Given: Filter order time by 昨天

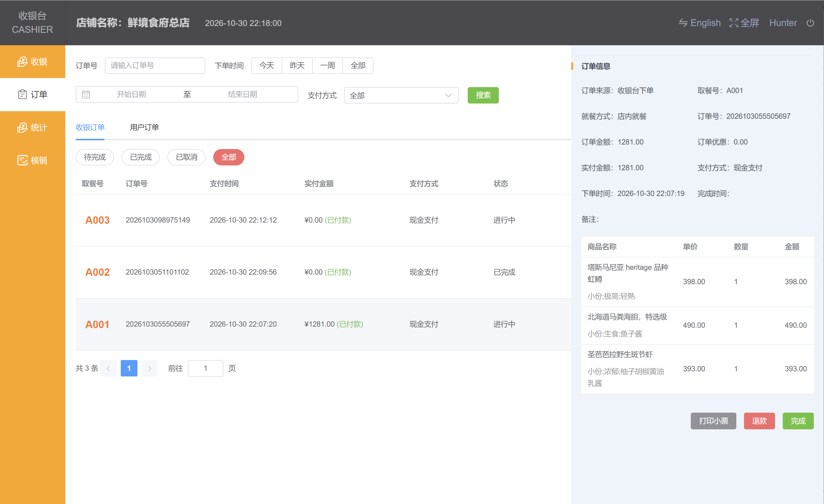Looking at the screenshot, I should (x=297, y=66).
